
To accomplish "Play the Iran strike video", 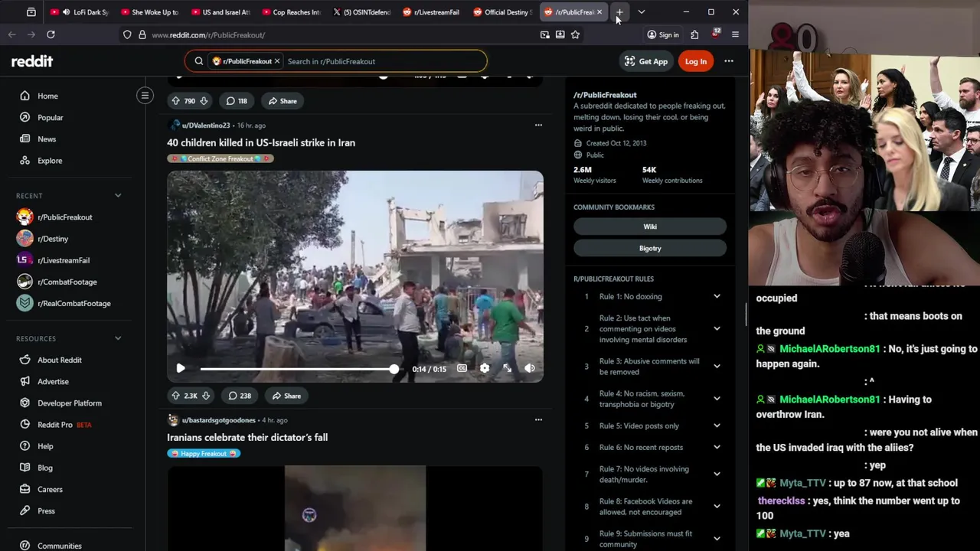I will tap(181, 368).
